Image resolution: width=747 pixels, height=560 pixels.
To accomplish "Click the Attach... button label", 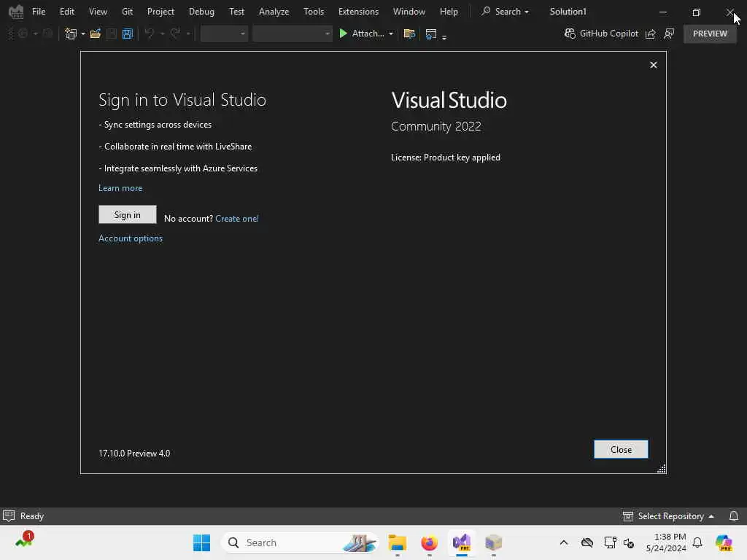I will (368, 34).
